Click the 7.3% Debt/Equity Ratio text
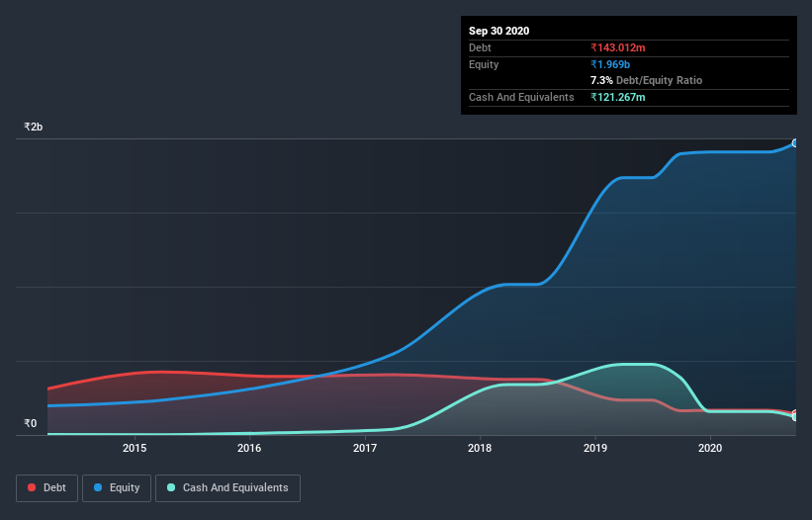 (x=646, y=80)
